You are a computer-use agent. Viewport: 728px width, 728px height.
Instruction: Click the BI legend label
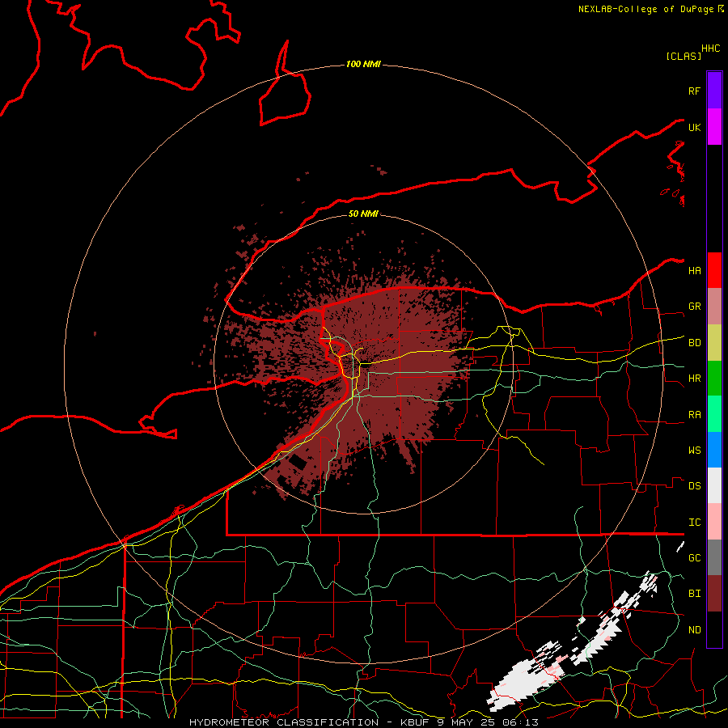pos(694,594)
